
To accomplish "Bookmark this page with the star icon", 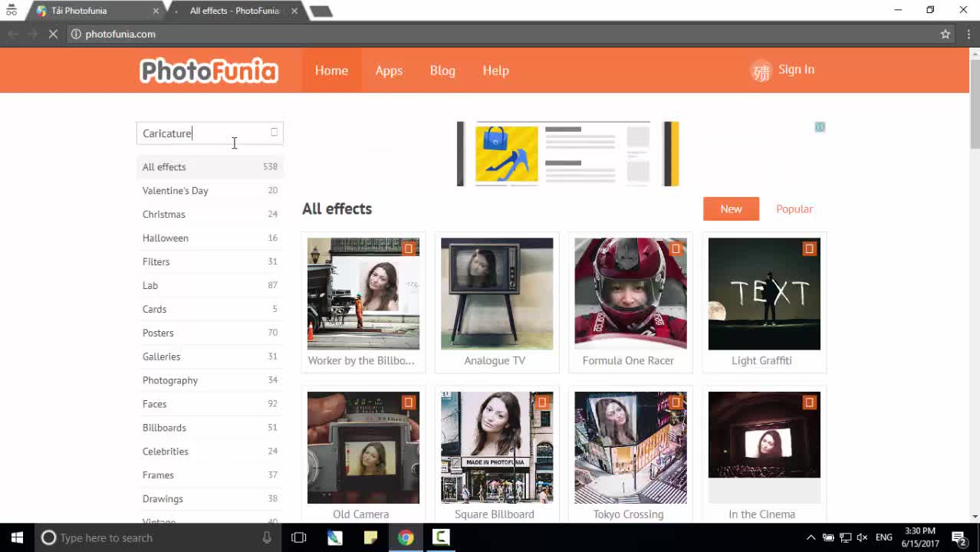I will tap(945, 34).
